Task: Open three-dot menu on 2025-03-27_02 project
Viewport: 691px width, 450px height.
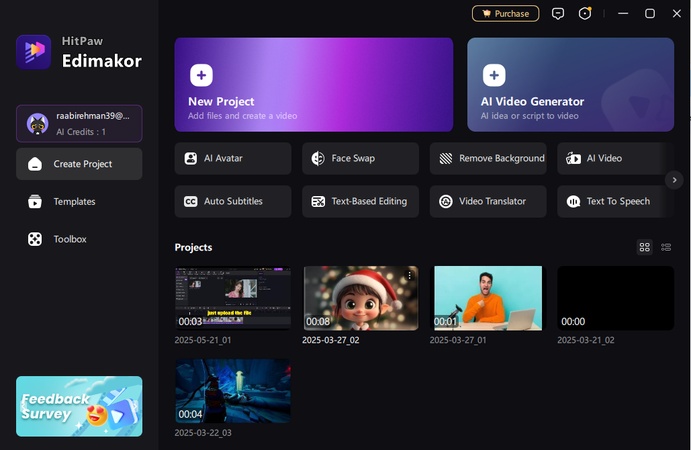Action: click(409, 275)
